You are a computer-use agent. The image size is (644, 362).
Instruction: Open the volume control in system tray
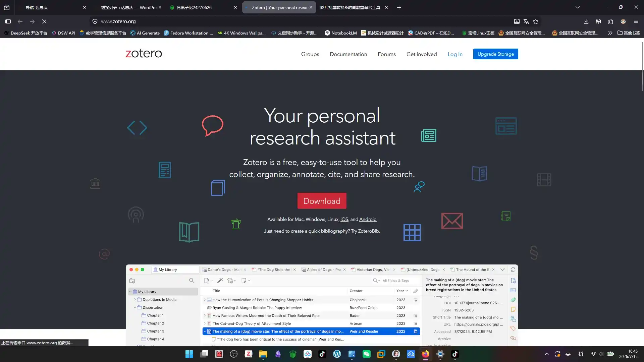point(601,354)
